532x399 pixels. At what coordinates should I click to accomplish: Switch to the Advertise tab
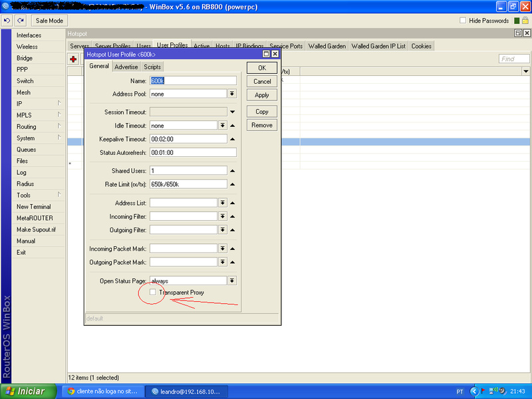point(126,67)
